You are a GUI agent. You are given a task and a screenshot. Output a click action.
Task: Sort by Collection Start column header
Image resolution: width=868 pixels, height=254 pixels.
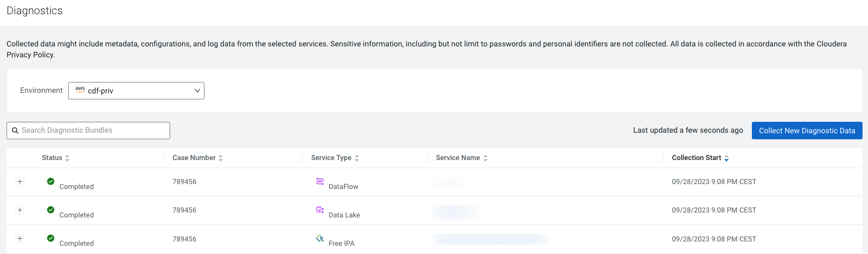click(x=700, y=158)
